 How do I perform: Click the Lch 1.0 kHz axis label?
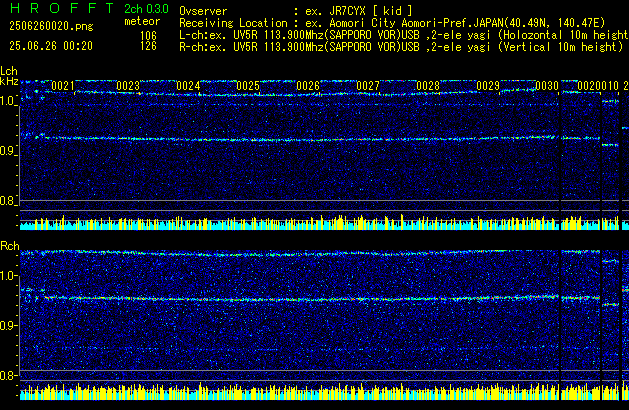(9, 101)
